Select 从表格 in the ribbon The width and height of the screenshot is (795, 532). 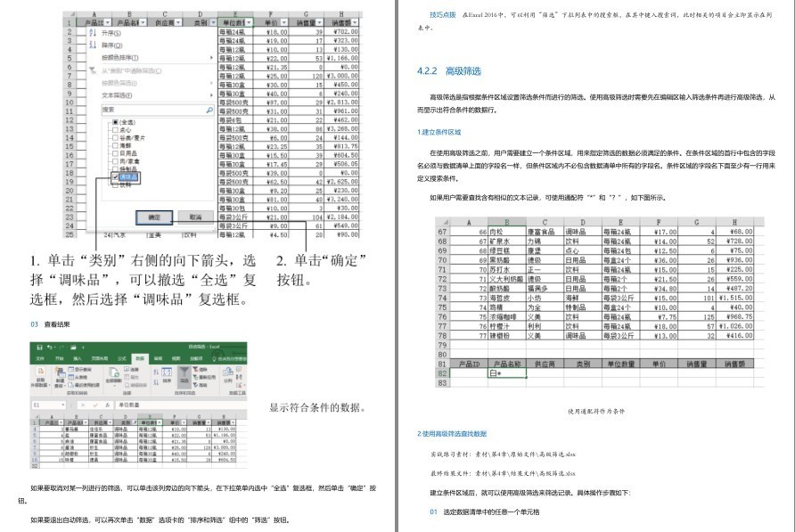click(x=79, y=377)
